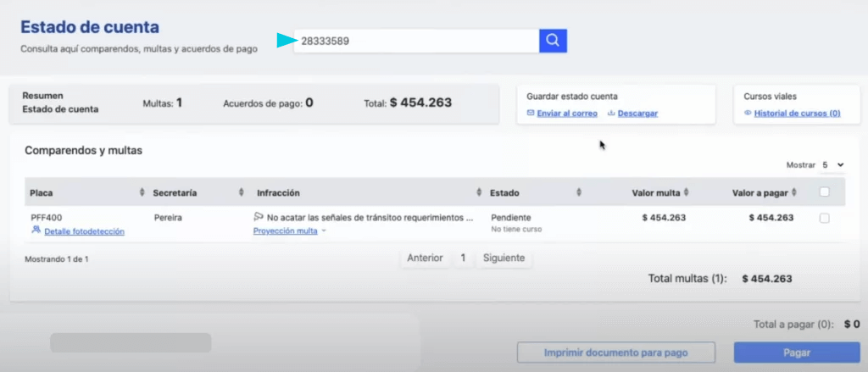
Task: Click the document number search field
Action: coord(416,41)
